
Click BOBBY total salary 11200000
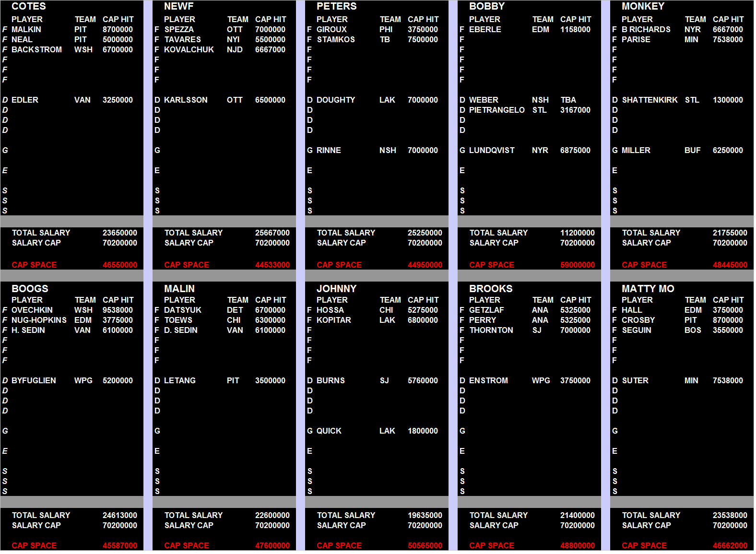coord(577,233)
